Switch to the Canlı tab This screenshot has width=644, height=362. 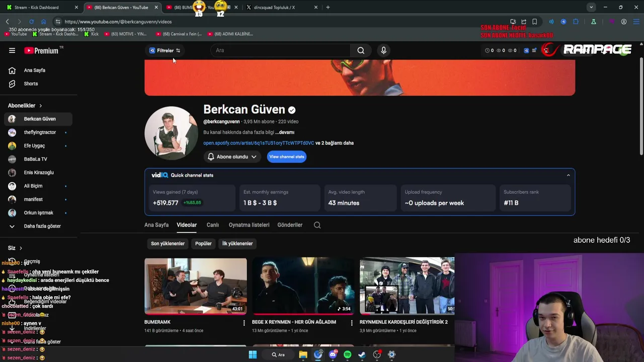pyautogui.click(x=213, y=225)
